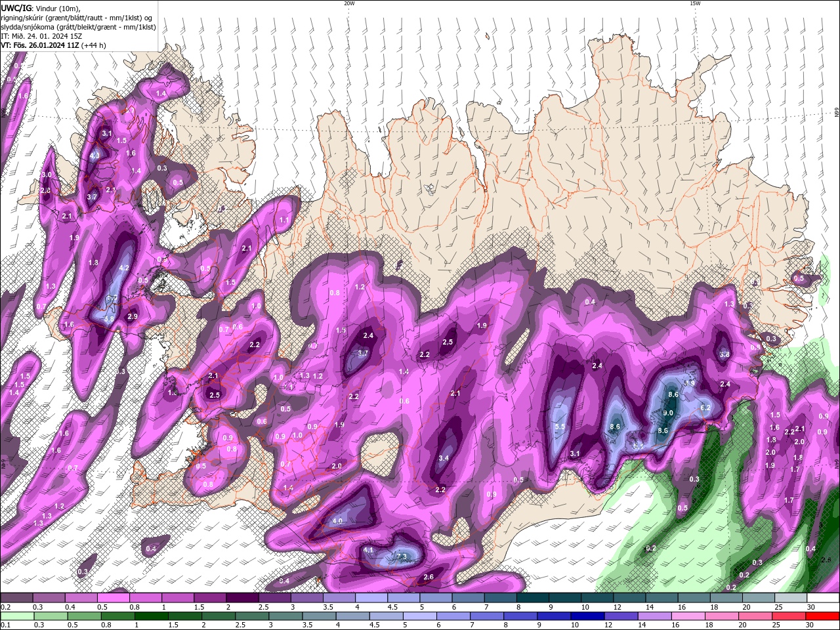The image size is (840, 630).
Task: Click the 'UWC/IG: Vindur (10m),' title line
Action: click(41, 8)
